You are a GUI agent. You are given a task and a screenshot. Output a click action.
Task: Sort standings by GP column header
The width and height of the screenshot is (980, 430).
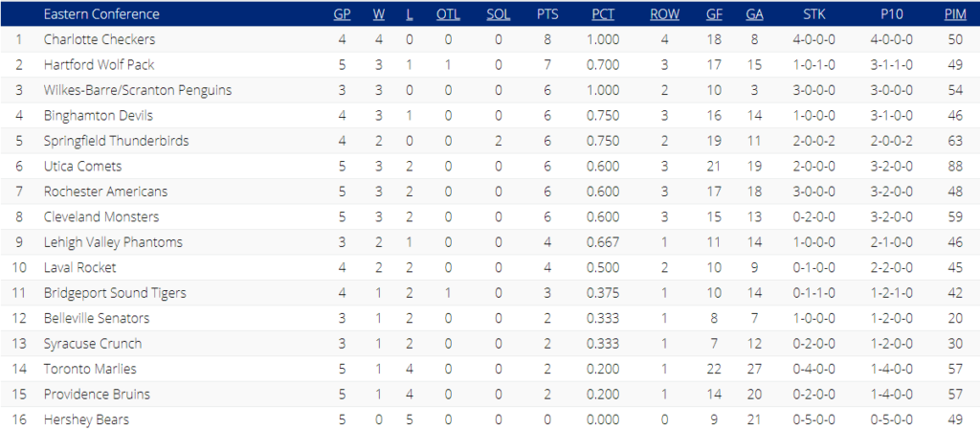[342, 14]
